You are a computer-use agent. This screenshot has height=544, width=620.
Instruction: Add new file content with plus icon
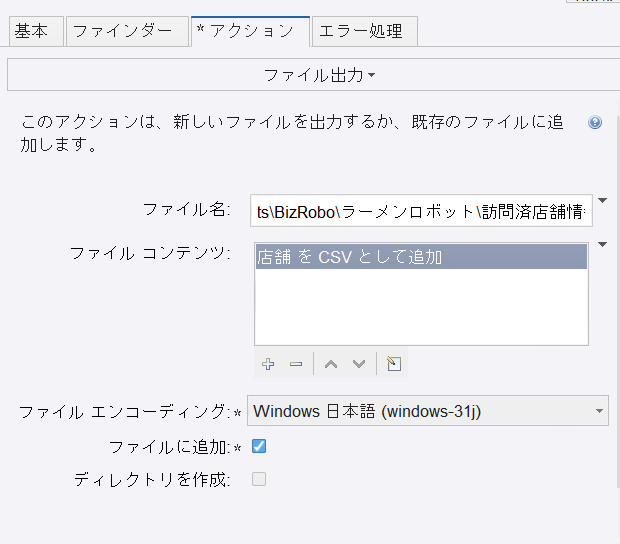tap(268, 364)
